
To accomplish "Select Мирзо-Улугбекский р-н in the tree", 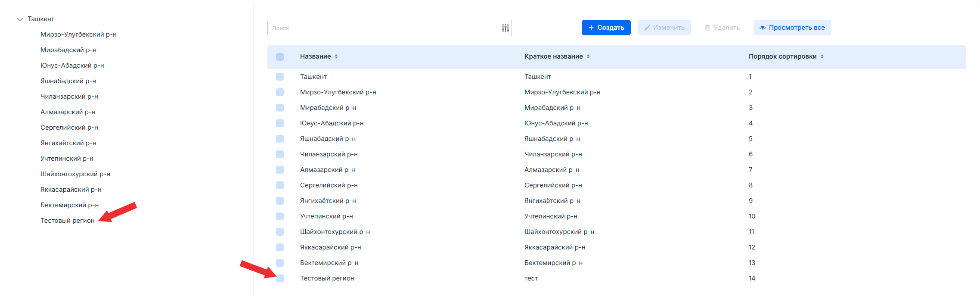I will point(78,34).
